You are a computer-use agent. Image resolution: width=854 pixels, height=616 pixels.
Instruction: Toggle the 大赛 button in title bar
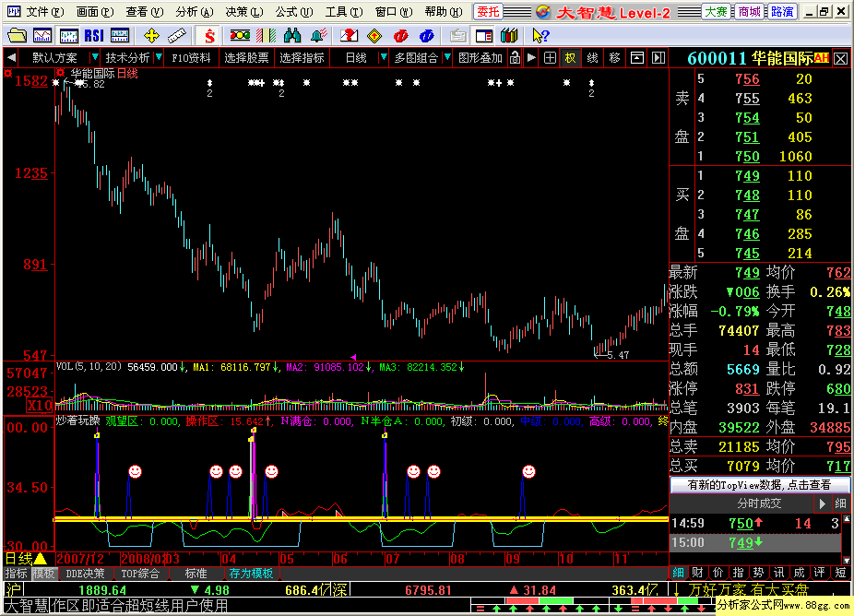pos(717,11)
